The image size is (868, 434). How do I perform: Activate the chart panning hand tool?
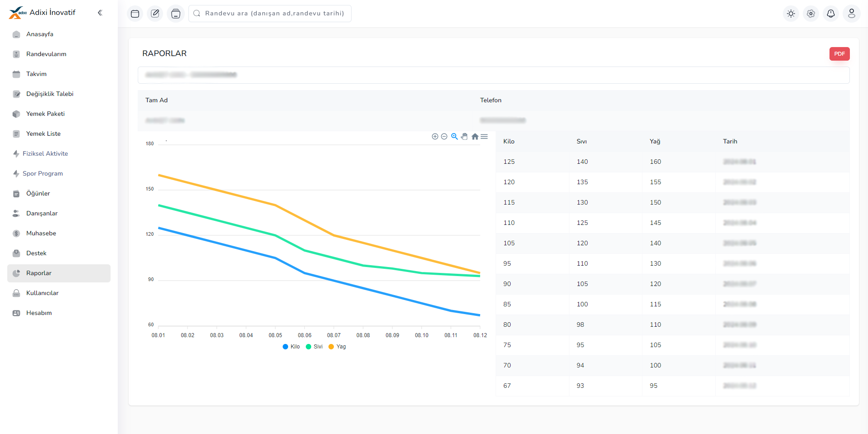click(464, 137)
